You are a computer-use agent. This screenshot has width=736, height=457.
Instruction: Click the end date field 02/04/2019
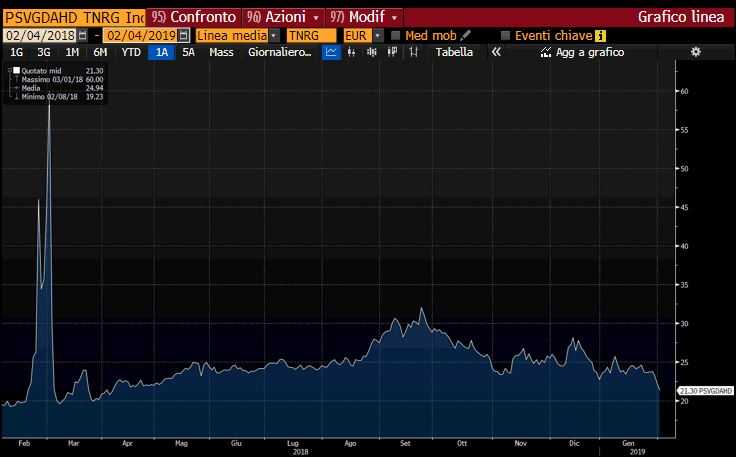[141, 36]
